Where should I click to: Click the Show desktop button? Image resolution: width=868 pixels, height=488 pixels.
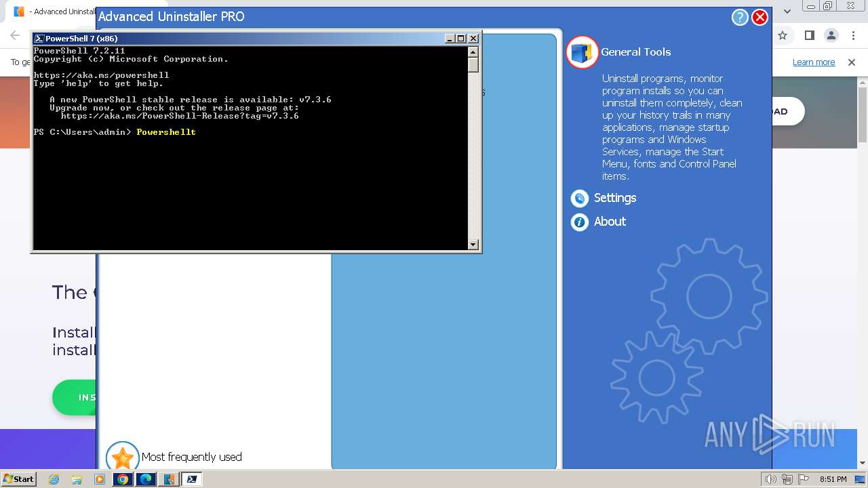[x=860, y=479]
